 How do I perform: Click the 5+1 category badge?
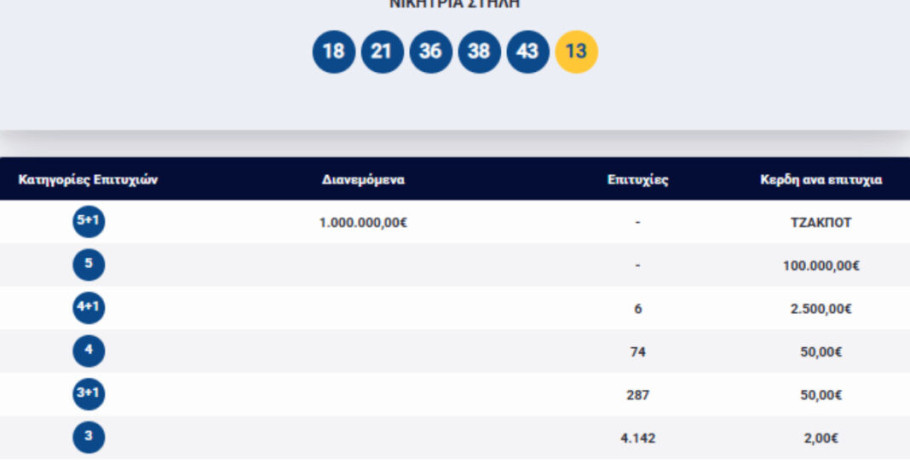[88, 222]
